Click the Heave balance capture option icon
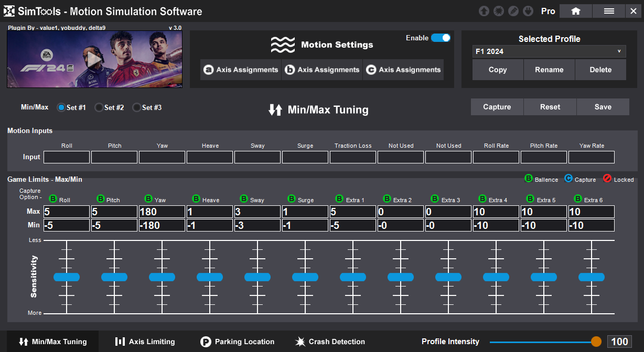644x352 pixels. coord(196,199)
